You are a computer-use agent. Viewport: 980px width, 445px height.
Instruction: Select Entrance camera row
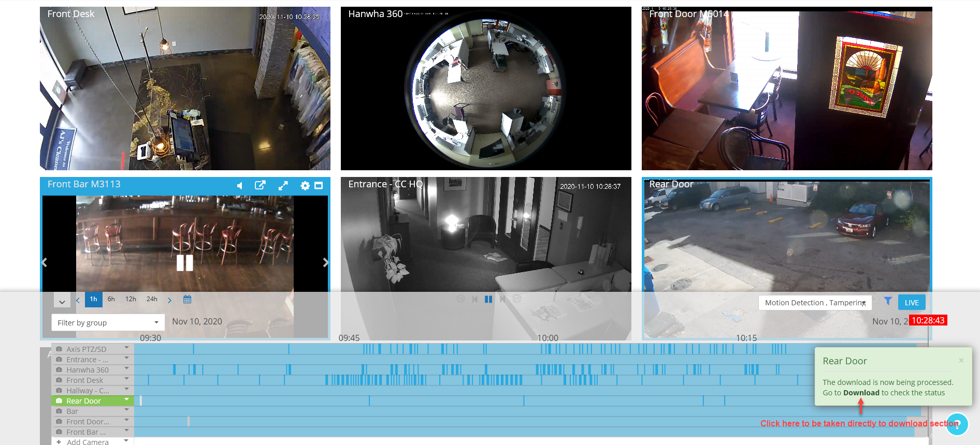click(x=93, y=359)
